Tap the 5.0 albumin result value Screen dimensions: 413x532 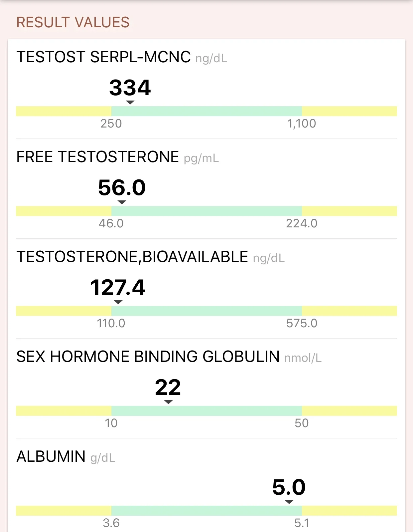(x=289, y=487)
